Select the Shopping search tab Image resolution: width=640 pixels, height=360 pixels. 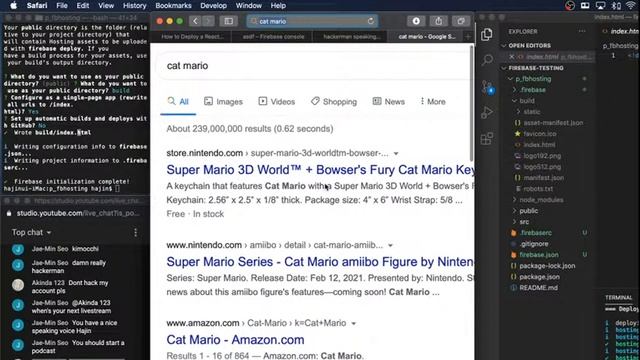tap(333, 102)
